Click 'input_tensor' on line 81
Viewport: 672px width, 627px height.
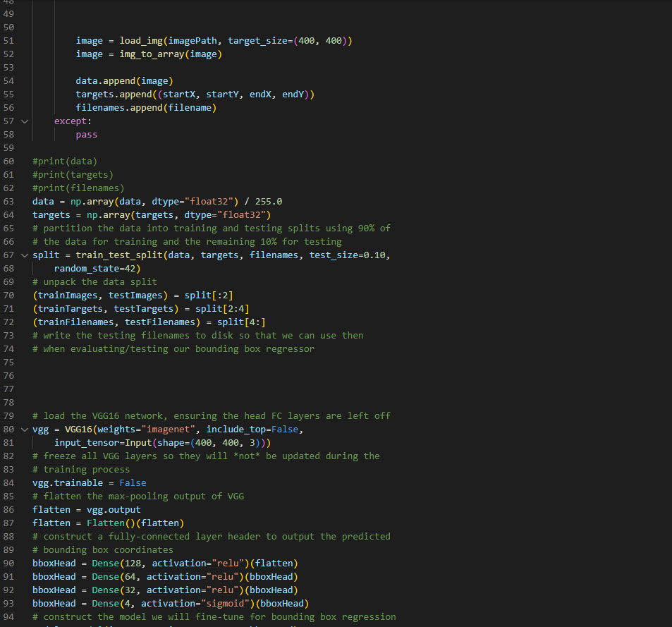pyautogui.click(x=87, y=443)
